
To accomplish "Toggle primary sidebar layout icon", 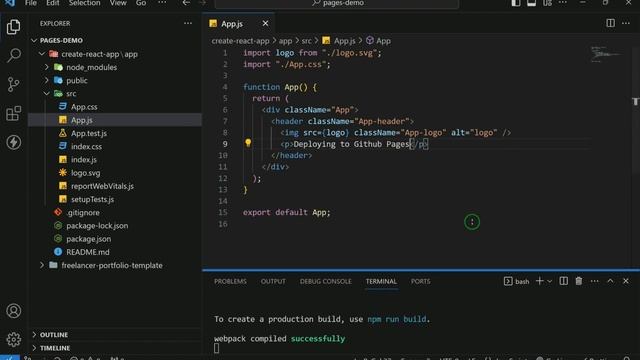I will pyautogui.click(x=516, y=3).
